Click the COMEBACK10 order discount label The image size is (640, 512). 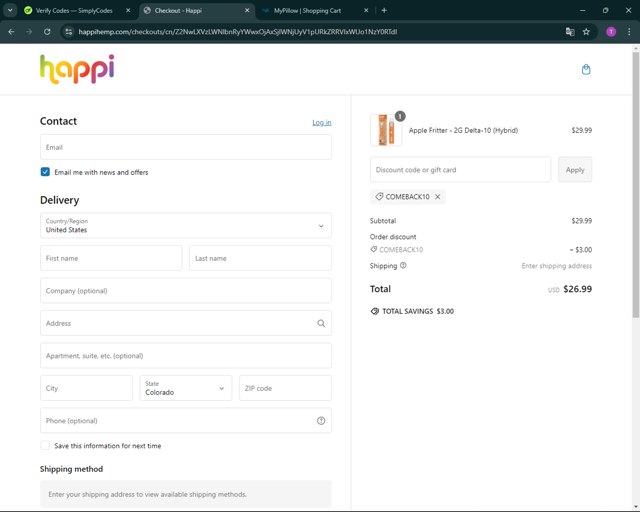(401, 249)
